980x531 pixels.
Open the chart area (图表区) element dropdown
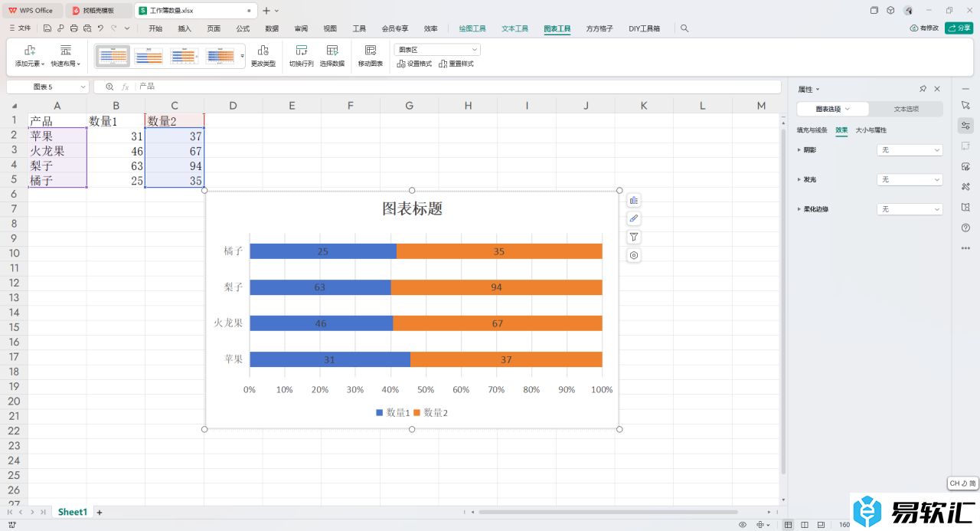437,49
